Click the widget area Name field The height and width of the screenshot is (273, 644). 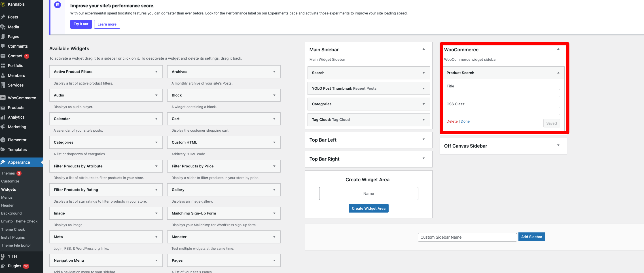click(369, 194)
